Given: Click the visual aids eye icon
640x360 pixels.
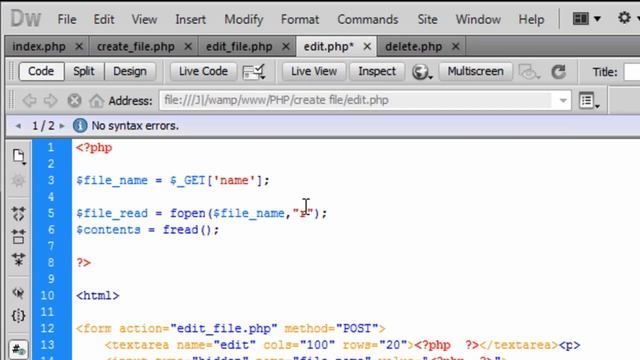Looking at the screenshot, I should click(529, 72).
